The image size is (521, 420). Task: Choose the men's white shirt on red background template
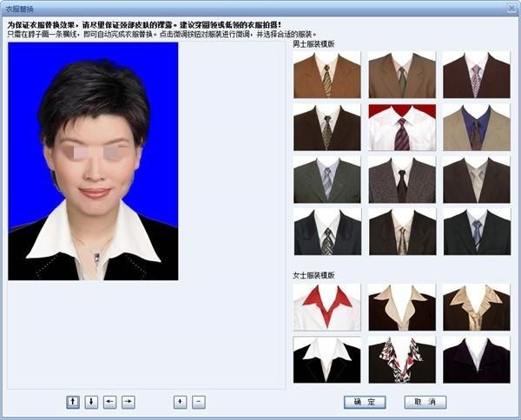click(x=402, y=128)
